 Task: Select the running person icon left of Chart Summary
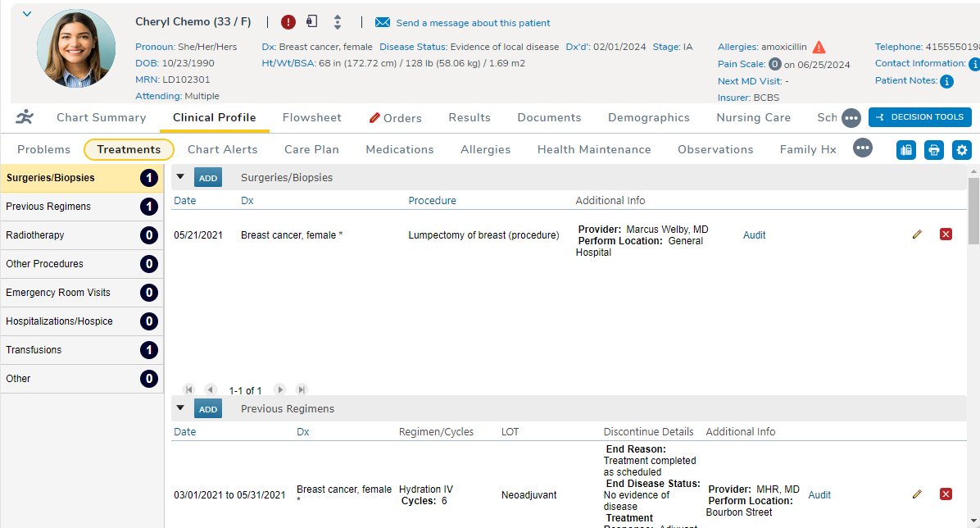[25, 117]
